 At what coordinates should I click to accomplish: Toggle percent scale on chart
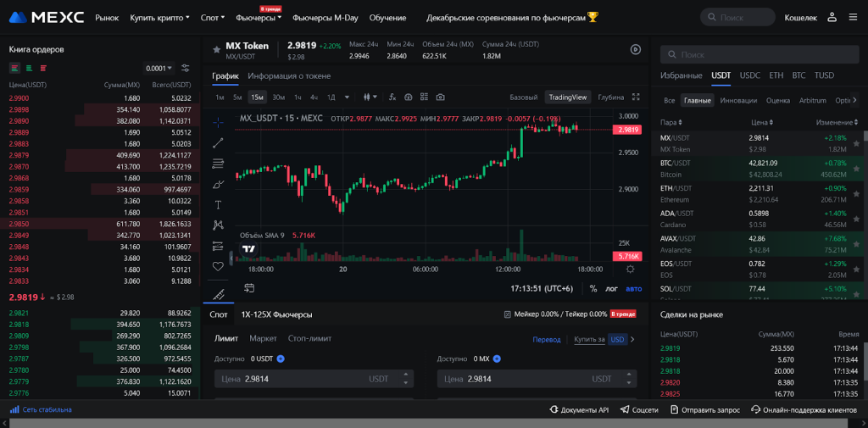coord(593,288)
